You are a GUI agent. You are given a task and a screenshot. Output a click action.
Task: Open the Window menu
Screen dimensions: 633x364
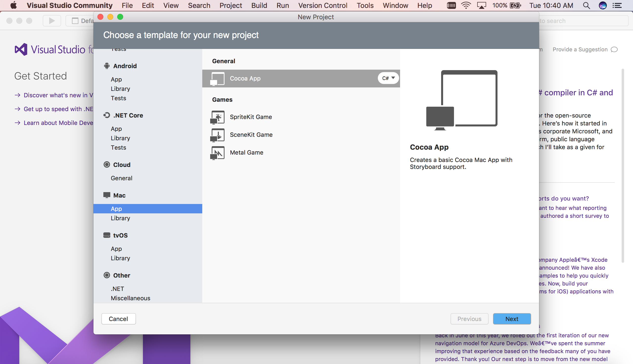click(x=395, y=5)
